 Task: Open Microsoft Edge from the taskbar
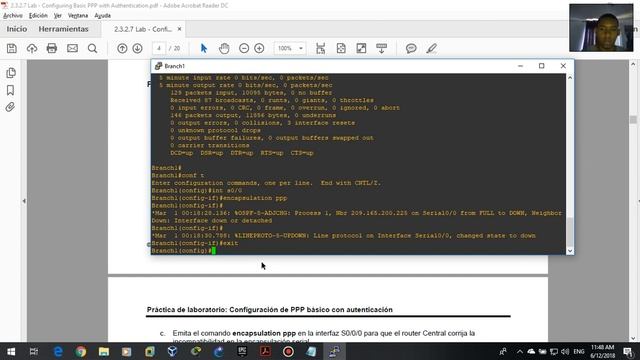pos(58,351)
